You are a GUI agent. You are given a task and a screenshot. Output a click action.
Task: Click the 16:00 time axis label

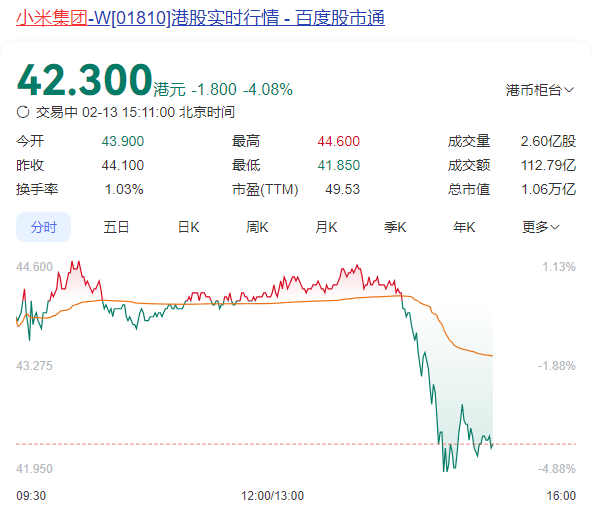click(561, 496)
